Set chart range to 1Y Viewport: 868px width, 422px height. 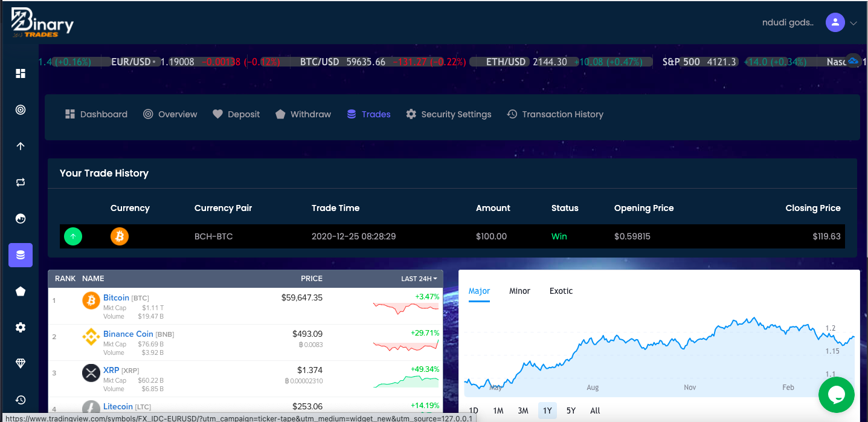pos(547,411)
